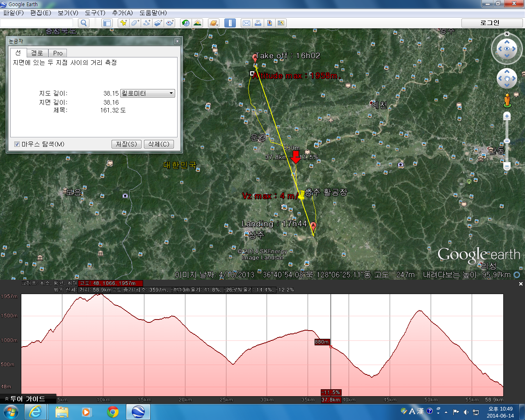Screen dimensions: 525x420
Task: Click the Action Center flag tray icon
Action: (456, 412)
